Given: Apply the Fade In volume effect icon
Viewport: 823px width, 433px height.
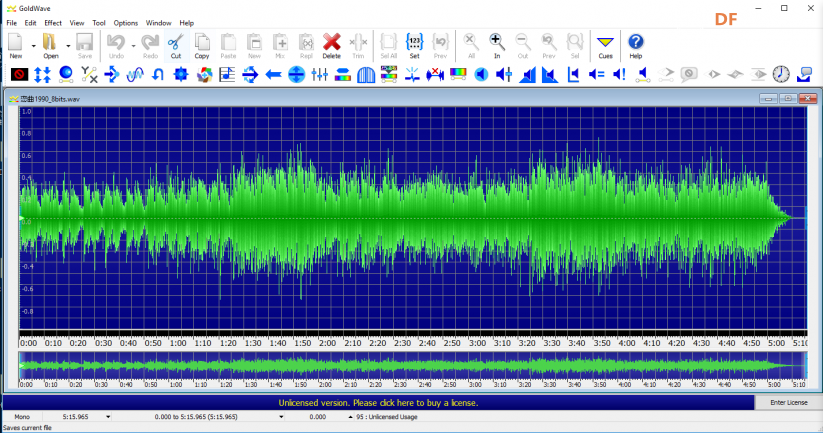Looking at the screenshot, I should pyautogui.click(x=527, y=75).
